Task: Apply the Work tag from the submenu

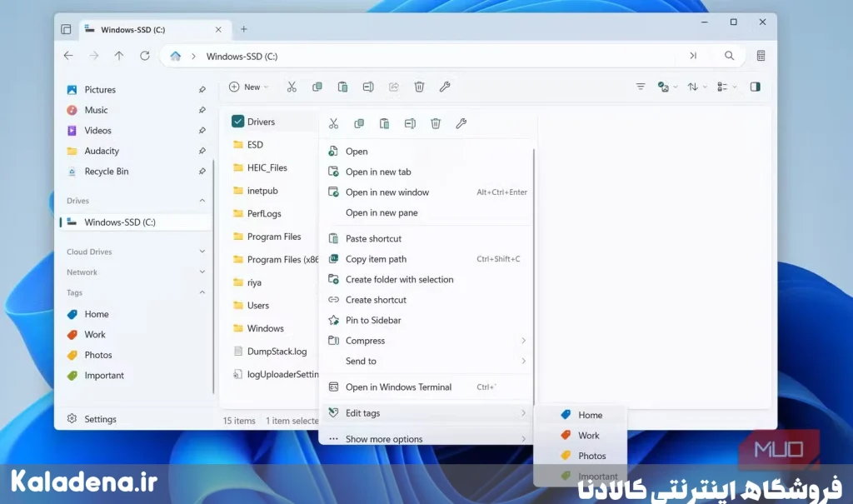Action: [x=581, y=436]
